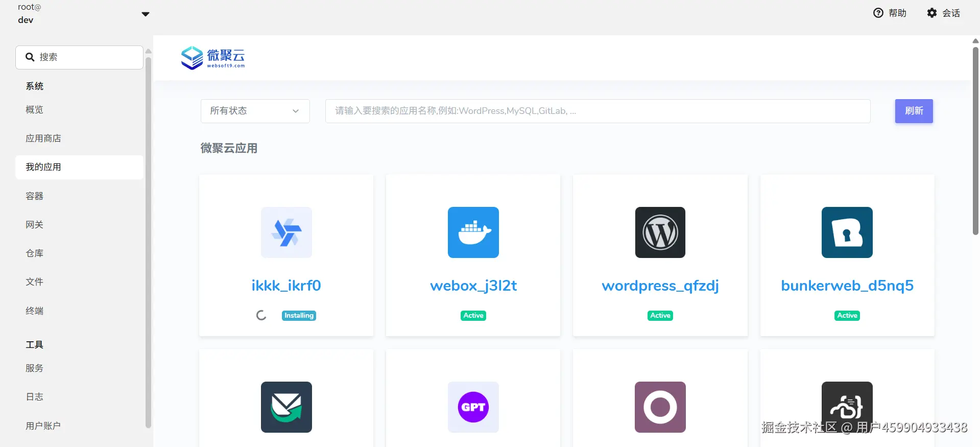Viewport: 980px width, 447px height.
Task: Click the help question mark icon
Action: (x=878, y=13)
